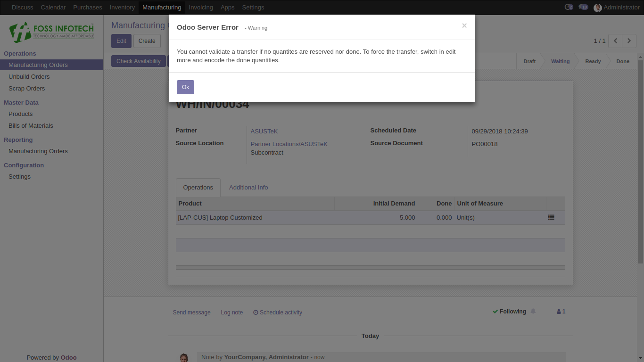The image size is (644, 362).
Task: Open the Invoicing menu
Action: pyautogui.click(x=201, y=8)
